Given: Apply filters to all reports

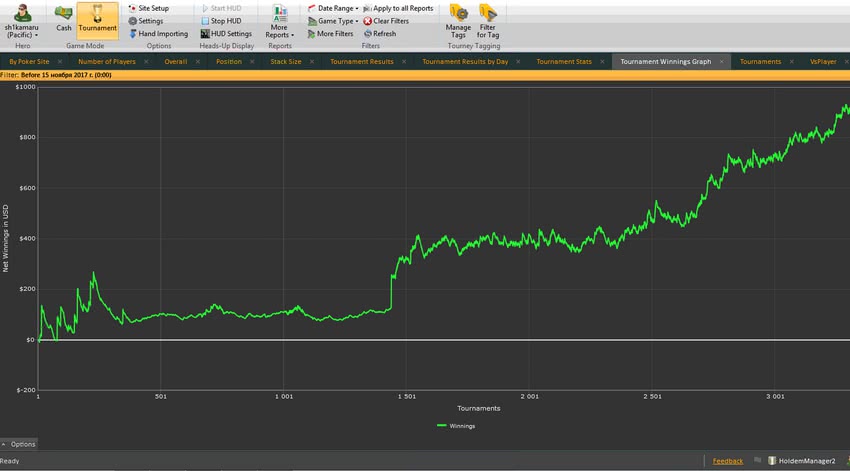Looking at the screenshot, I should coord(398,8).
